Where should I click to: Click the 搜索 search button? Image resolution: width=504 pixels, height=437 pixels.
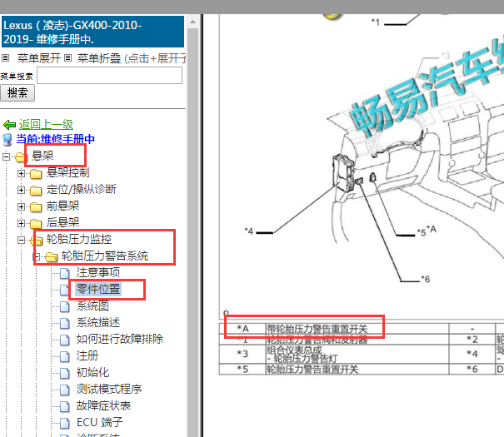point(17,93)
